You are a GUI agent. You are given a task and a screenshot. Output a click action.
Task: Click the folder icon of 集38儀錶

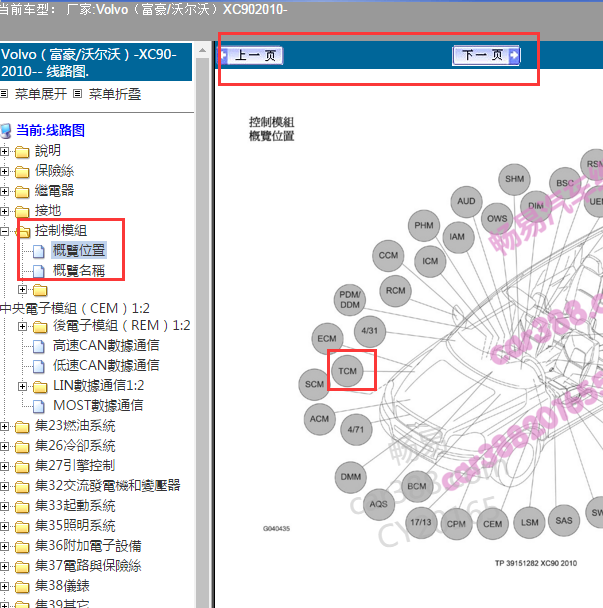tap(22, 587)
